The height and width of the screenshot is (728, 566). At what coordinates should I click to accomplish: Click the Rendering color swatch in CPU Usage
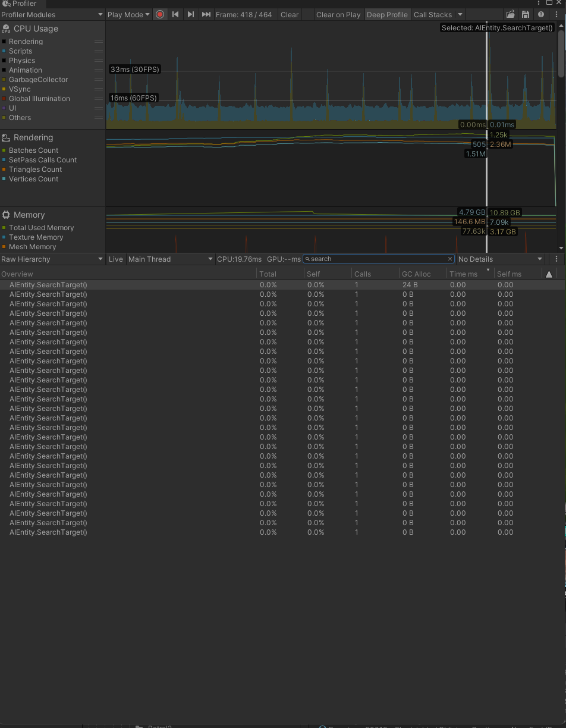click(x=4, y=42)
